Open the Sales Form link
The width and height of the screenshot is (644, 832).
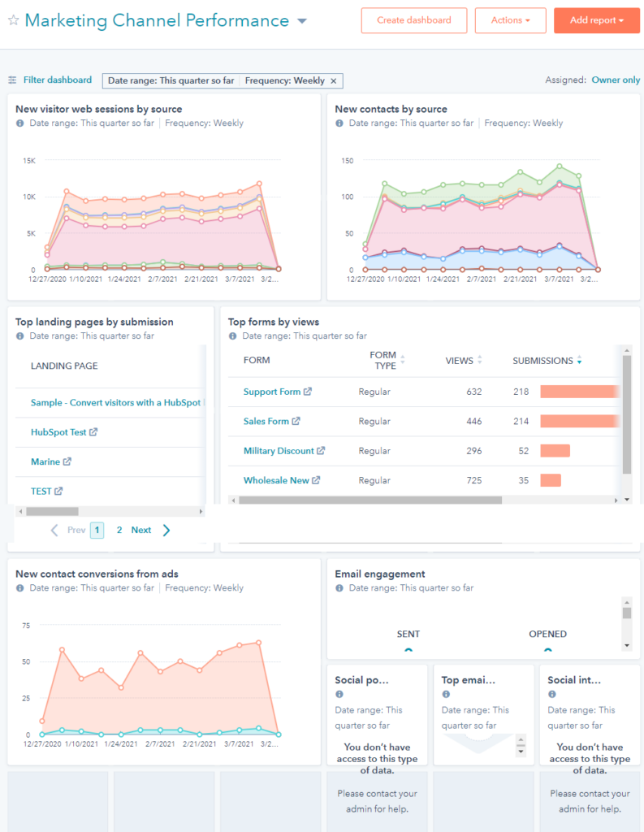tap(266, 422)
